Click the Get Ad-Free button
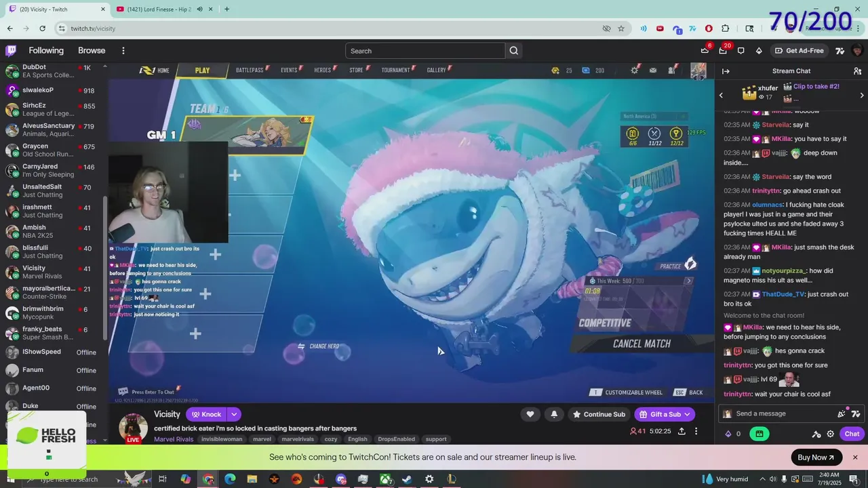 [799, 51]
